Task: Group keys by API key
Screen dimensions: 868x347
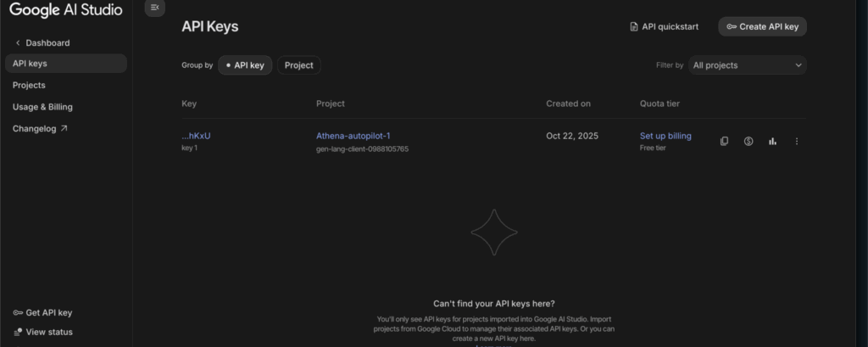Action: point(245,65)
